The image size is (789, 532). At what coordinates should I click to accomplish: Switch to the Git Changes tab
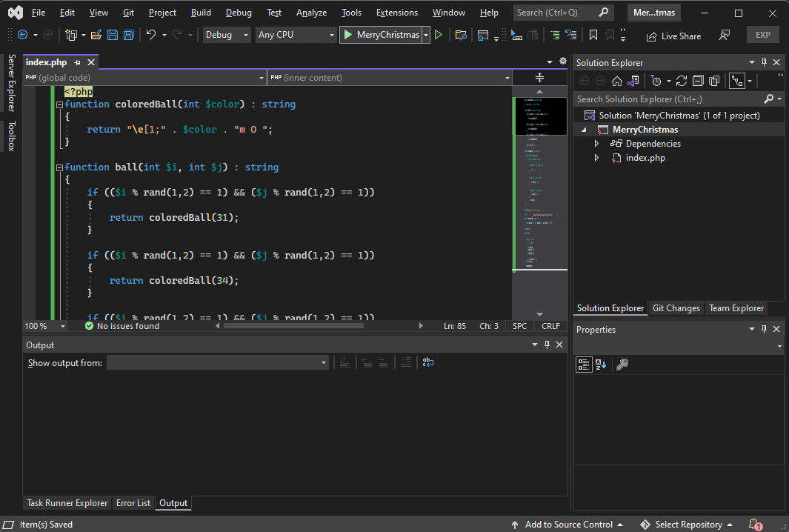coord(676,308)
